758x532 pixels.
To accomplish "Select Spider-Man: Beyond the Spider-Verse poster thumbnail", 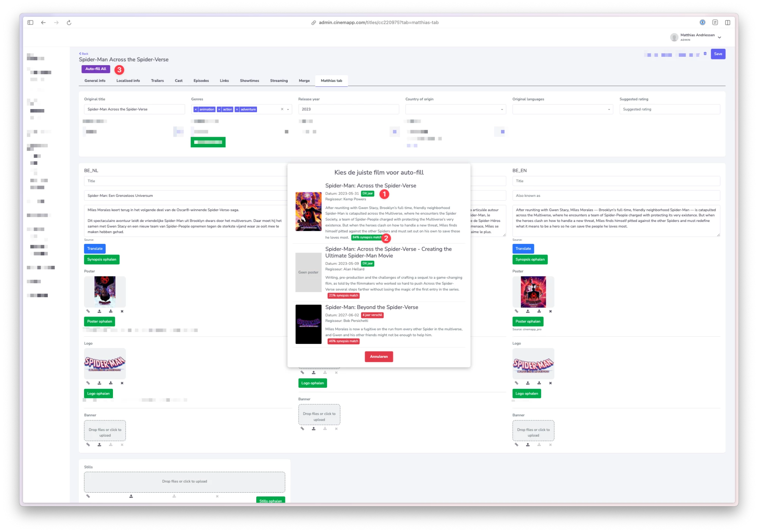I will click(308, 324).
